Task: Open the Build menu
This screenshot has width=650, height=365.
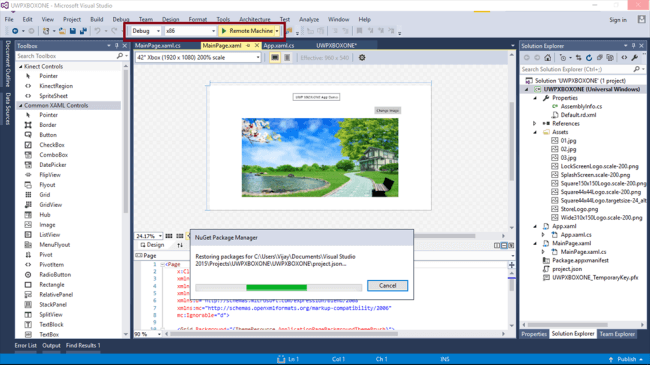Action: point(97,19)
